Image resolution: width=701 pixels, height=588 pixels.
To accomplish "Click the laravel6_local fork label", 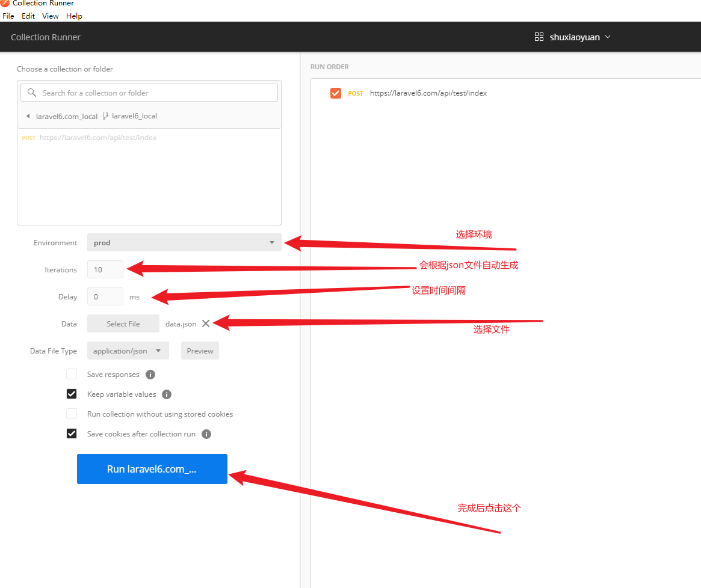I will [x=135, y=115].
